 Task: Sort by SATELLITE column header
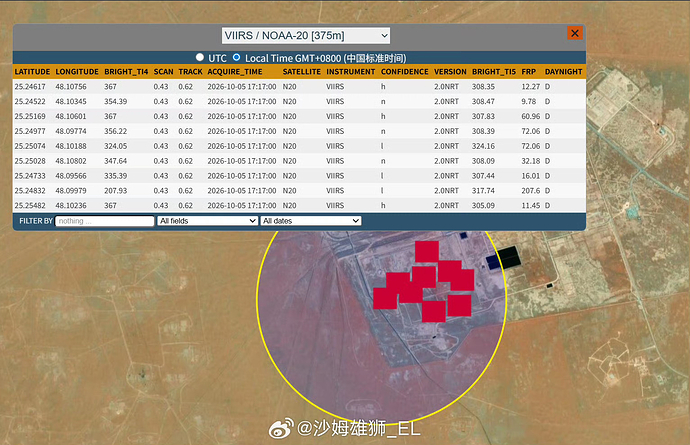pos(301,72)
